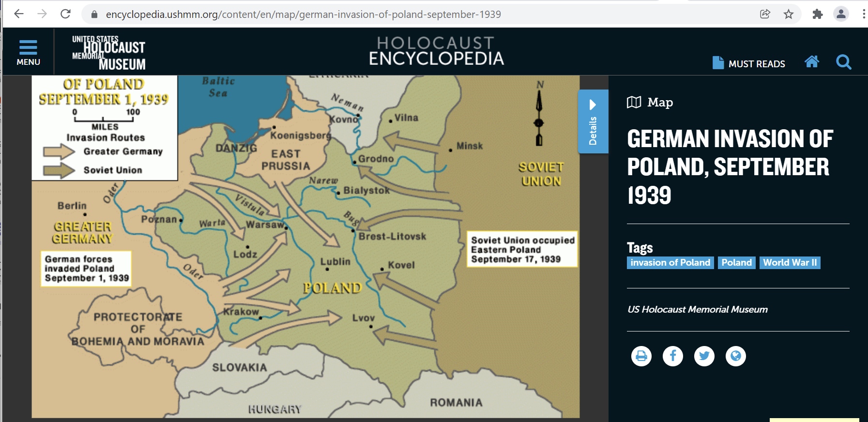
Task: Click the 'Koenigsberg' label on the map
Action: pyautogui.click(x=301, y=135)
